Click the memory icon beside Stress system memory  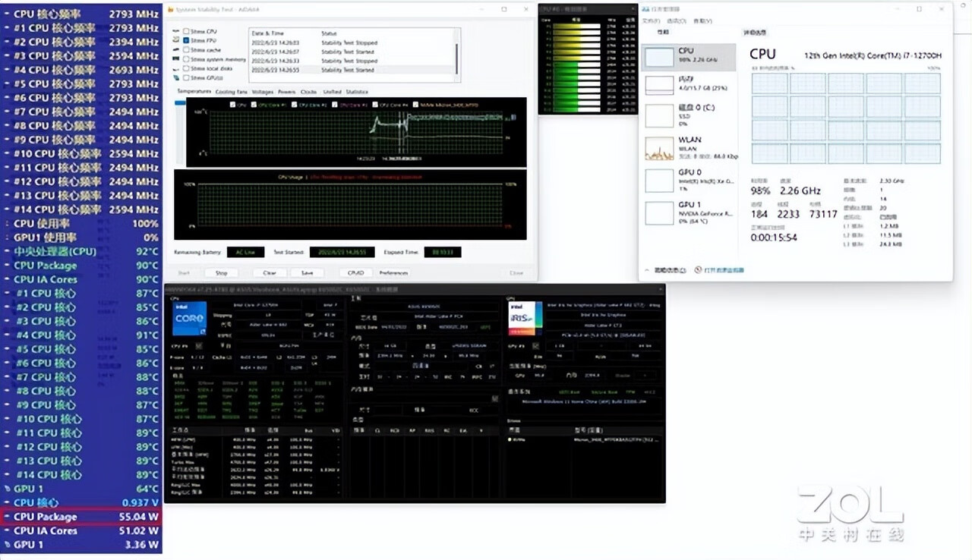[175, 59]
